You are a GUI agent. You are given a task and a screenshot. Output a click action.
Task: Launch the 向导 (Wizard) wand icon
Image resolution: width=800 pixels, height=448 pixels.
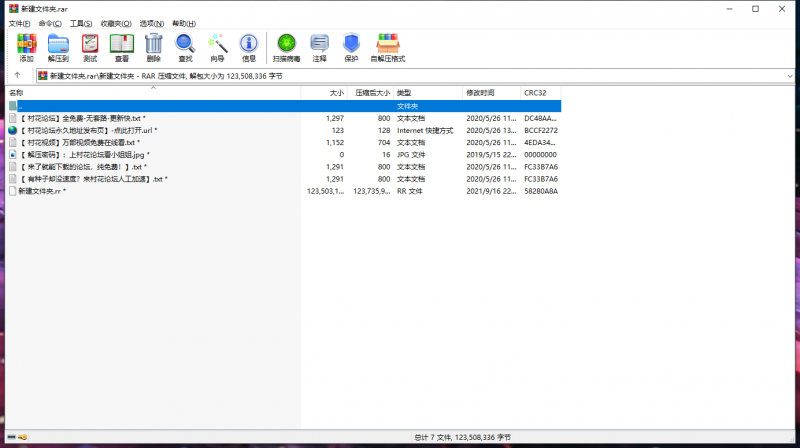tap(216, 46)
